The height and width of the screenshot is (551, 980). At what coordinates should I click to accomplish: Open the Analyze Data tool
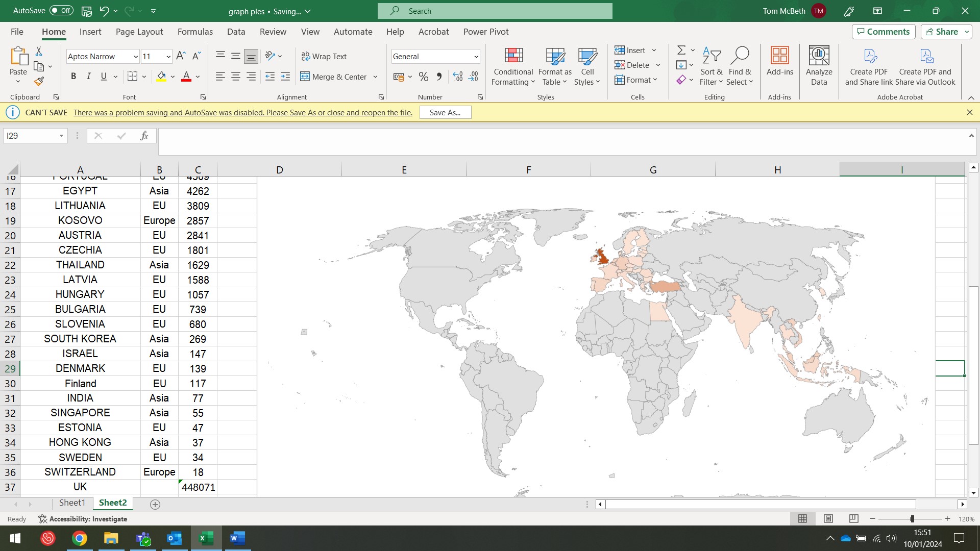pos(819,65)
